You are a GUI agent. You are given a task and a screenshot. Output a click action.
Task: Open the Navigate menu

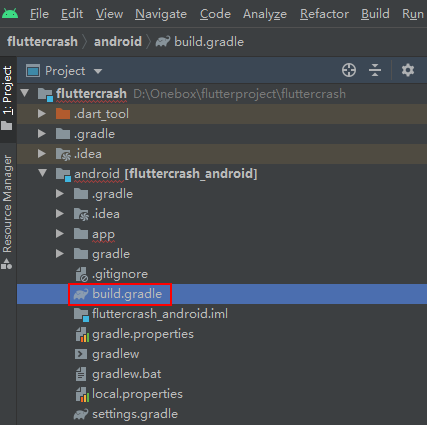[x=161, y=14]
